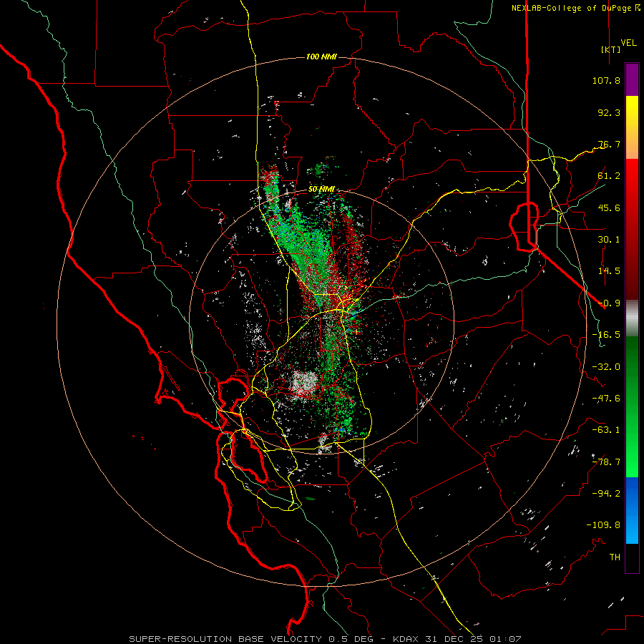Click the -47.6 legend value
Screen dimensions: 644x644
pos(606,399)
